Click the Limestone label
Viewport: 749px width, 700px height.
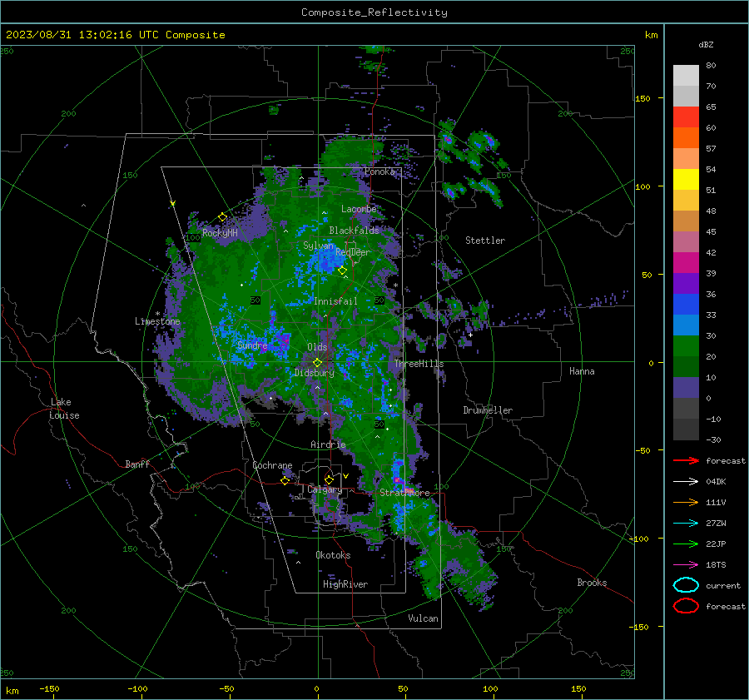tap(157, 321)
